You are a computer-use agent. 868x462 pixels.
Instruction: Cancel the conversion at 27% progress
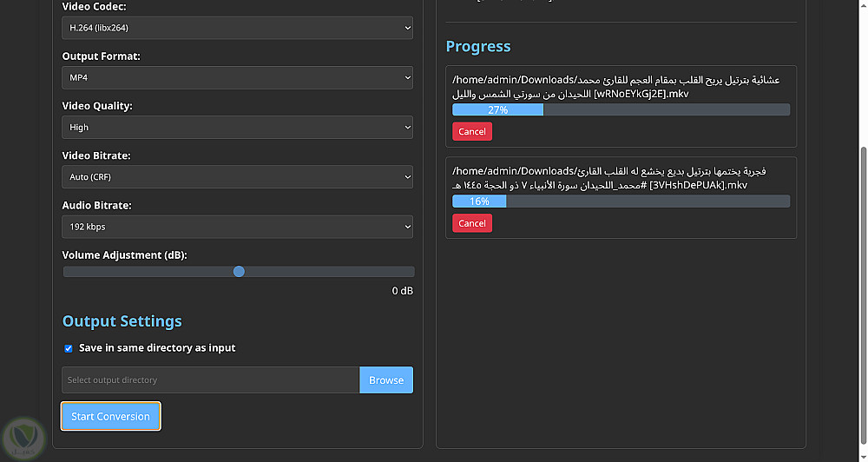472,132
